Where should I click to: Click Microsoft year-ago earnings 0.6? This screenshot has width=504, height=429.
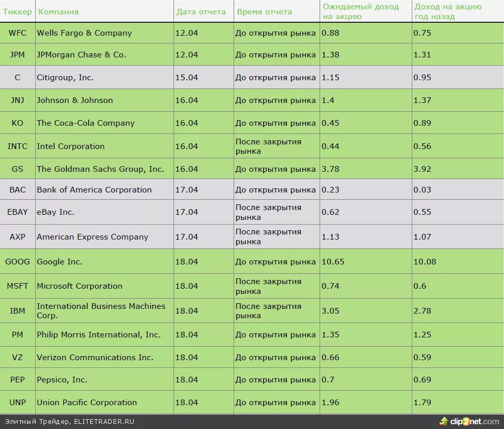[x=420, y=286]
